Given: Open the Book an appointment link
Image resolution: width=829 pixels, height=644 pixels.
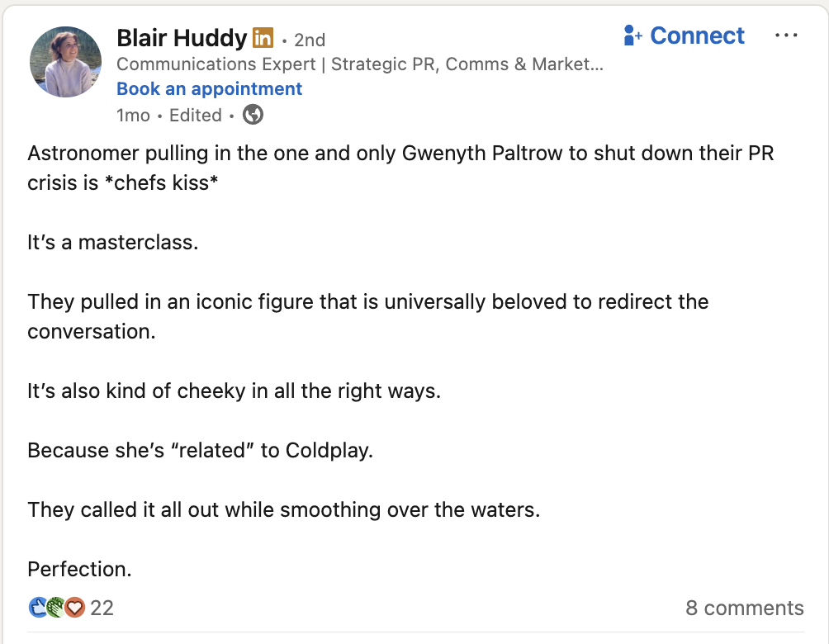Looking at the screenshot, I should pos(209,88).
